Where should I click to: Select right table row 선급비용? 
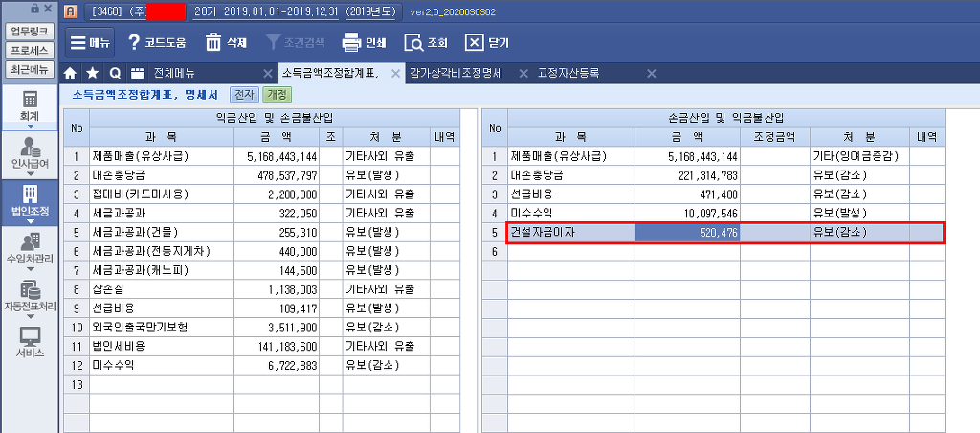[x=714, y=194]
